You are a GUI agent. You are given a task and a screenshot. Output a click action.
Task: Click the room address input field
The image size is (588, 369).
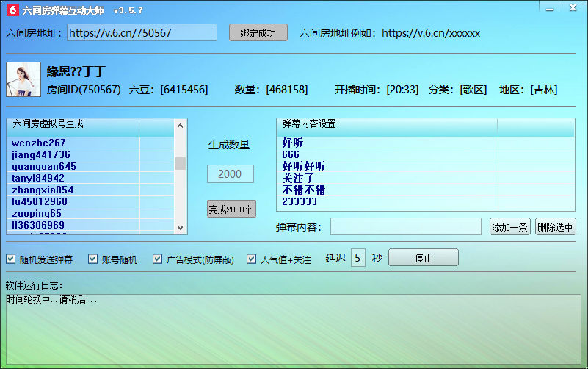point(142,32)
